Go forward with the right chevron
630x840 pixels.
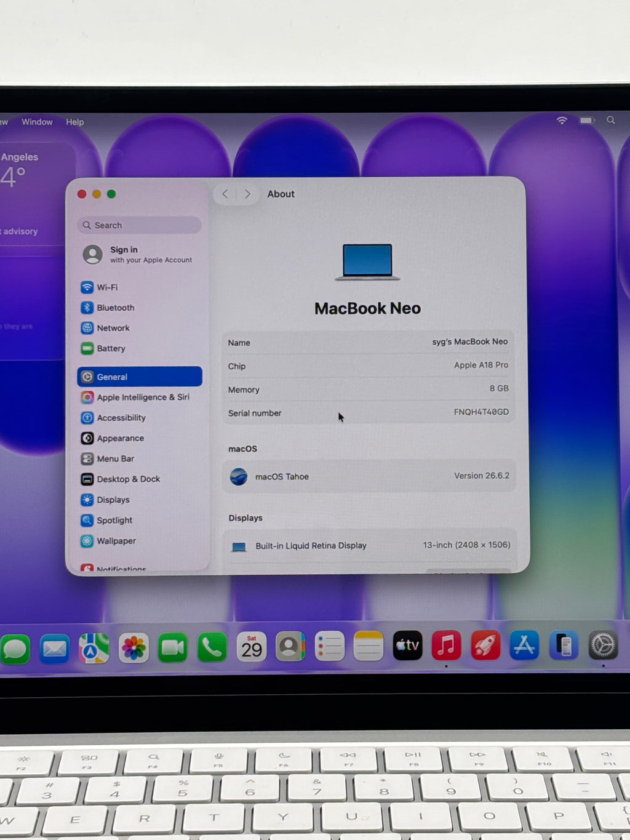(247, 194)
